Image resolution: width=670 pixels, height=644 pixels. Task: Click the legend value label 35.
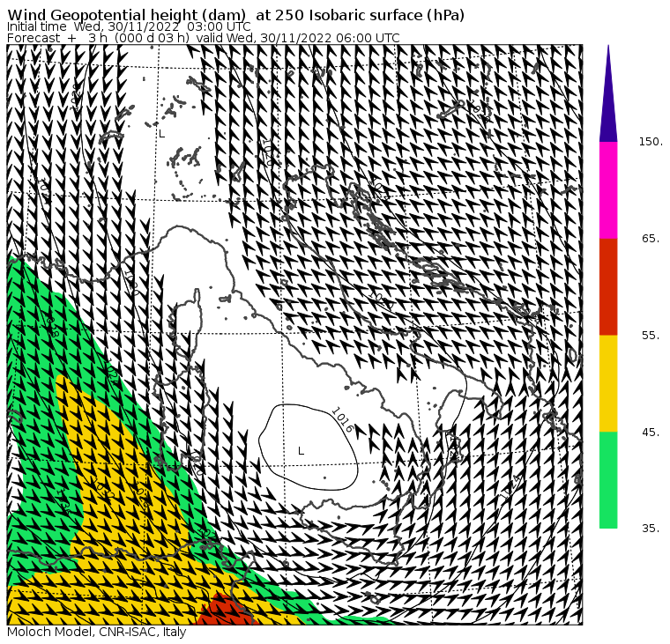tap(651, 529)
